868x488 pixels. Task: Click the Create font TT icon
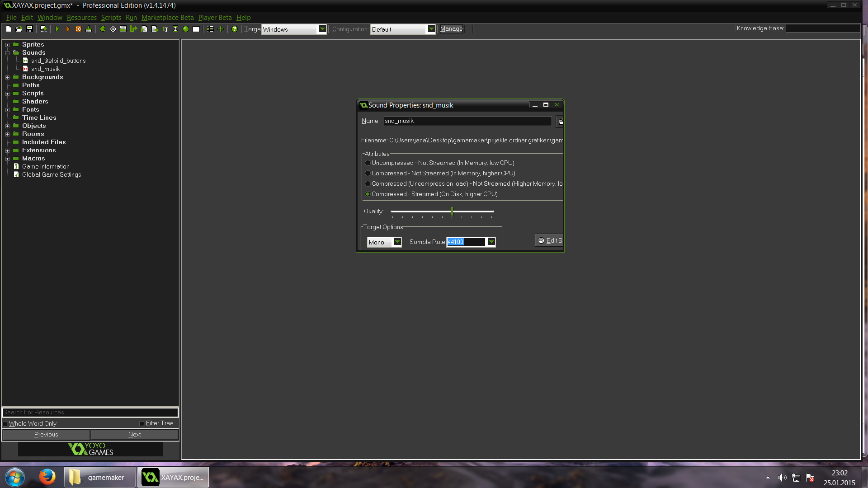[x=165, y=29]
